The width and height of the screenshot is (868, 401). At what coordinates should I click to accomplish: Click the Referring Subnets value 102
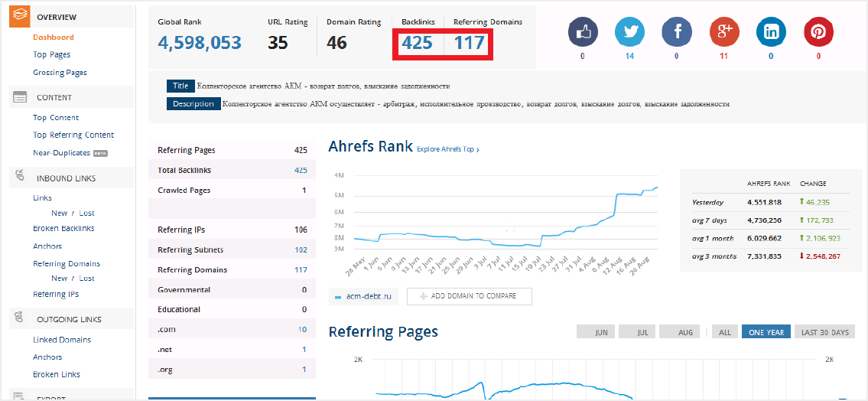(x=301, y=250)
